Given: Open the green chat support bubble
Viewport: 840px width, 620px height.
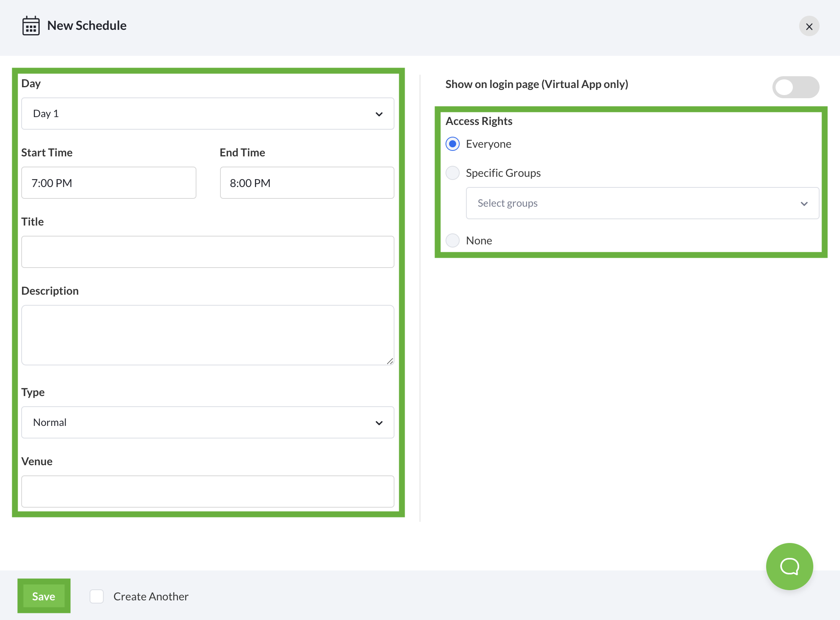Looking at the screenshot, I should (789, 566).
